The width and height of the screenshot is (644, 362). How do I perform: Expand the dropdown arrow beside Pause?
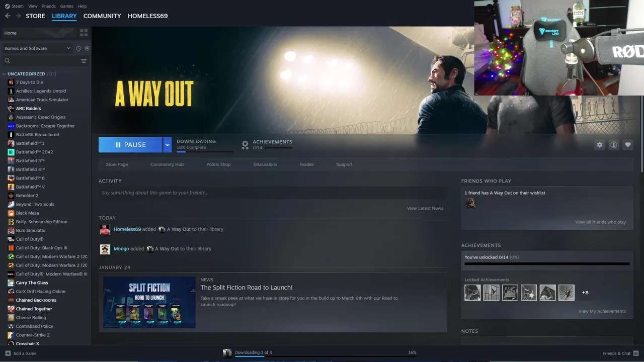pyautogui.click(x=167, y=145)
